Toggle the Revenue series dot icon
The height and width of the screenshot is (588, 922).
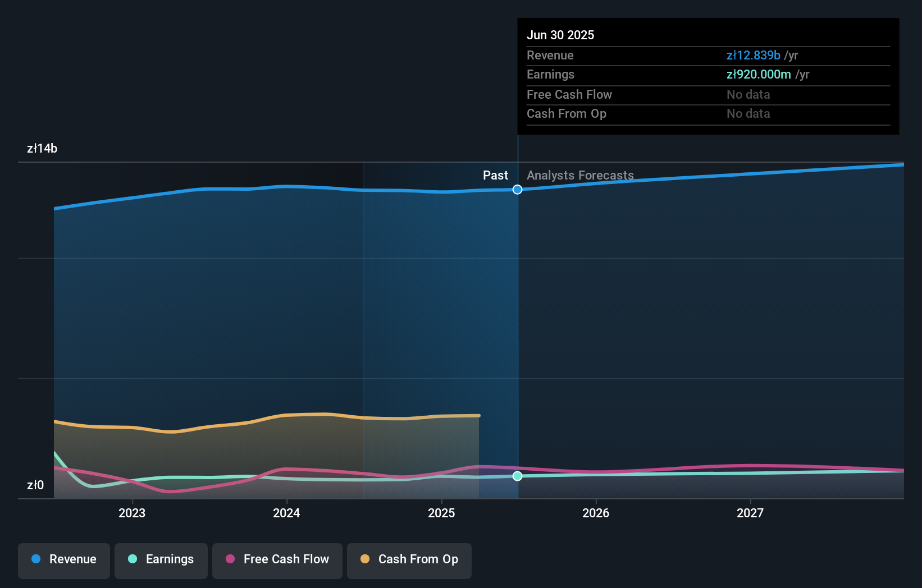(37, 559)
